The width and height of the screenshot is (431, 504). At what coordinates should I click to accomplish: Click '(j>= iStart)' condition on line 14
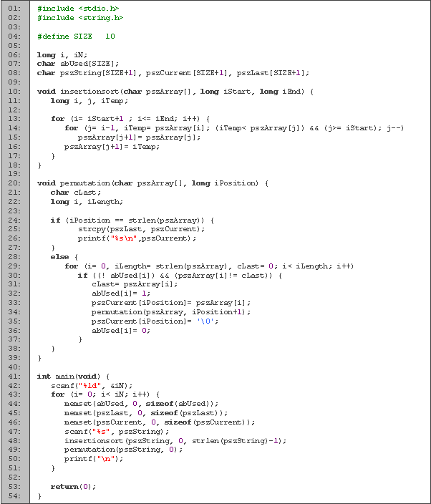[352, 128]
